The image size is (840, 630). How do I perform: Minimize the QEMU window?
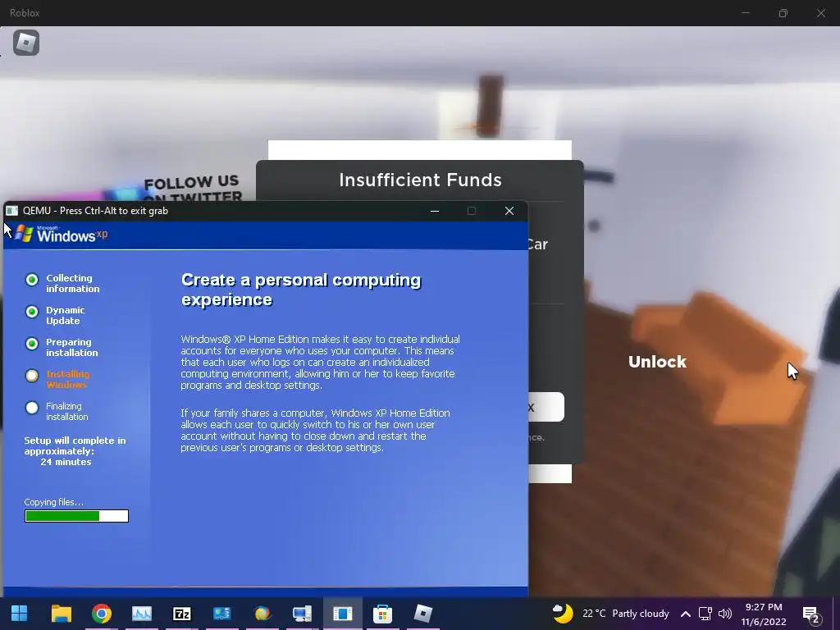pos(435,211)
